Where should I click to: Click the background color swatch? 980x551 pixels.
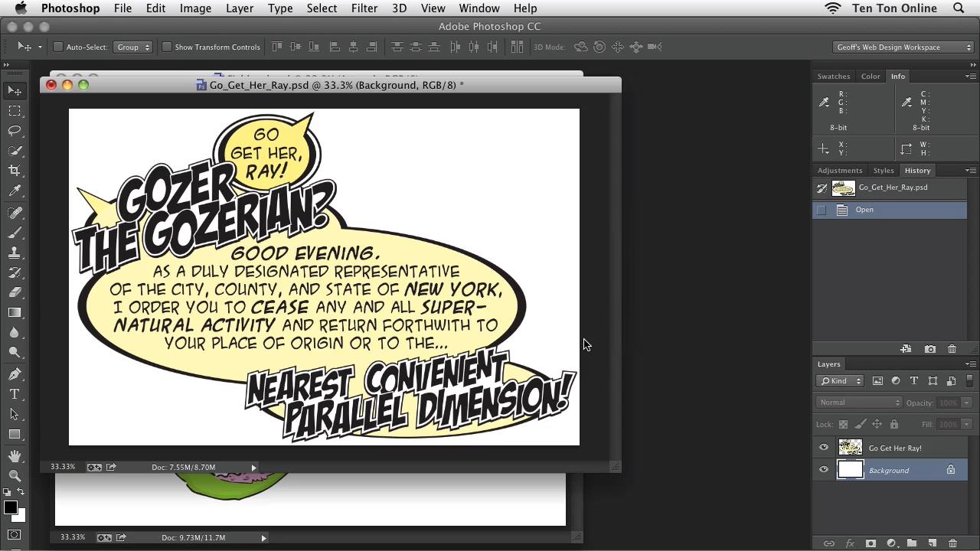(x=21, y=517)
